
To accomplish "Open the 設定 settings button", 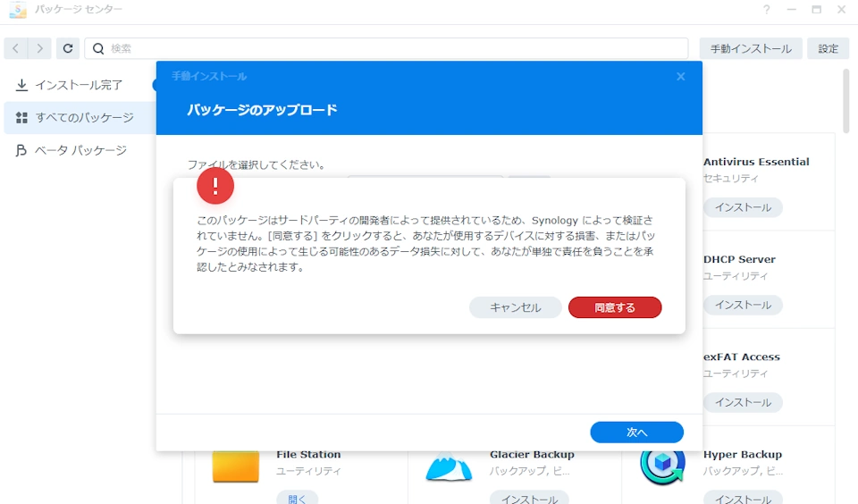I will click(828, 49).
